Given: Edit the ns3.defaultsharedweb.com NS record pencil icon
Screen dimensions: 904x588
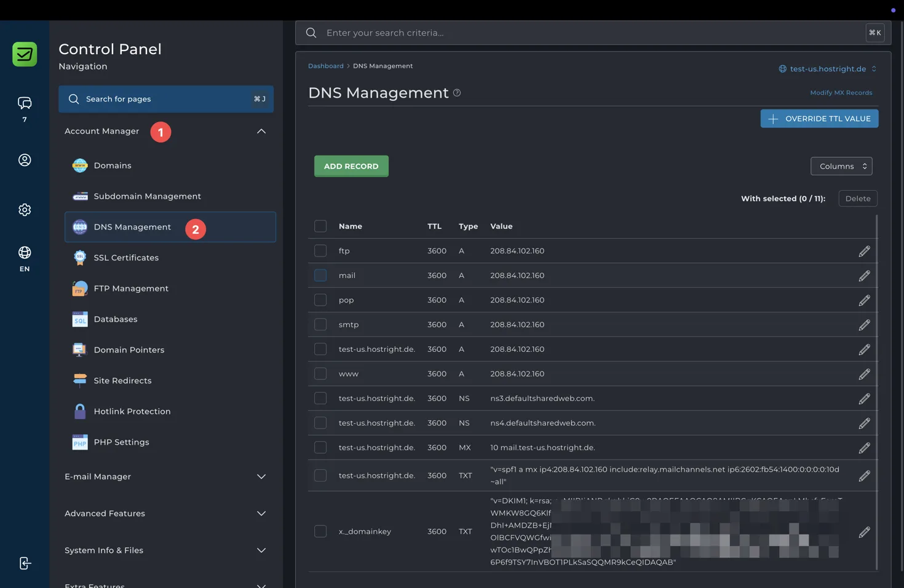Looking at the screenshot, I should tap(864, 399).
